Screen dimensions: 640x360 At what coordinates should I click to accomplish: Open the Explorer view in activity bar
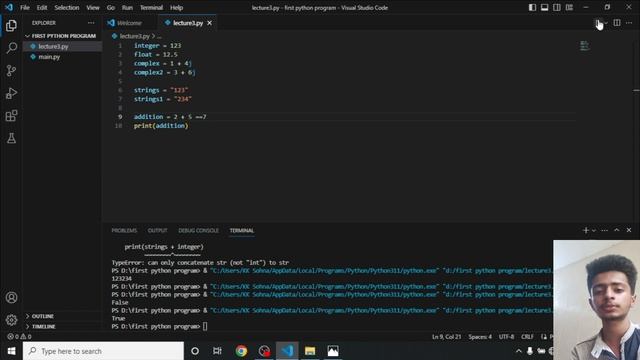pos(11,26)
